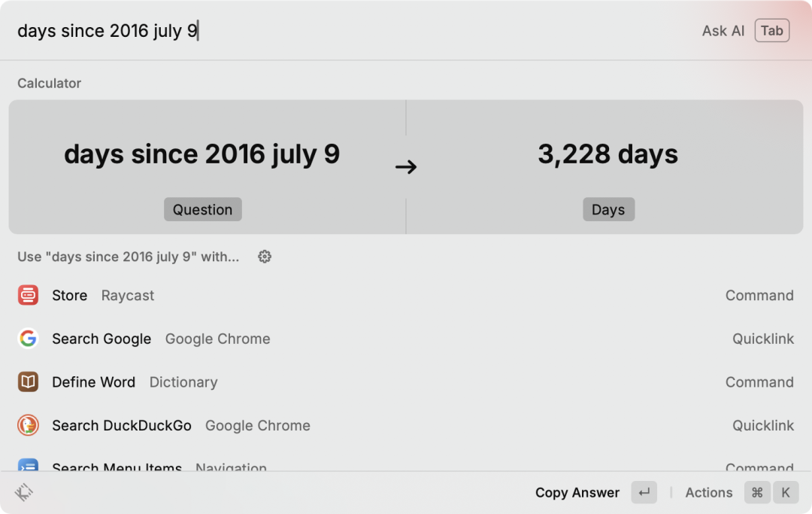Click the Google logo icon
Screen dimensions: 812x514
coord(28,339)
